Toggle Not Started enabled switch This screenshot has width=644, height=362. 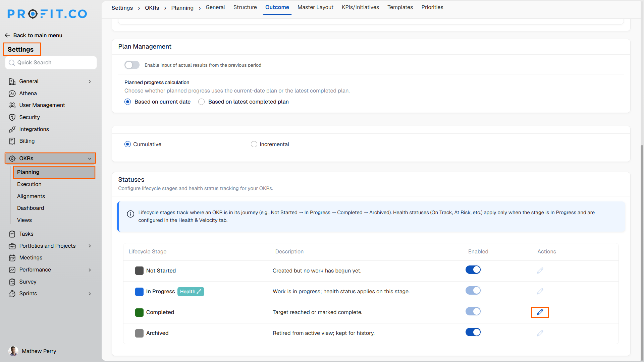tap(473, 270)
